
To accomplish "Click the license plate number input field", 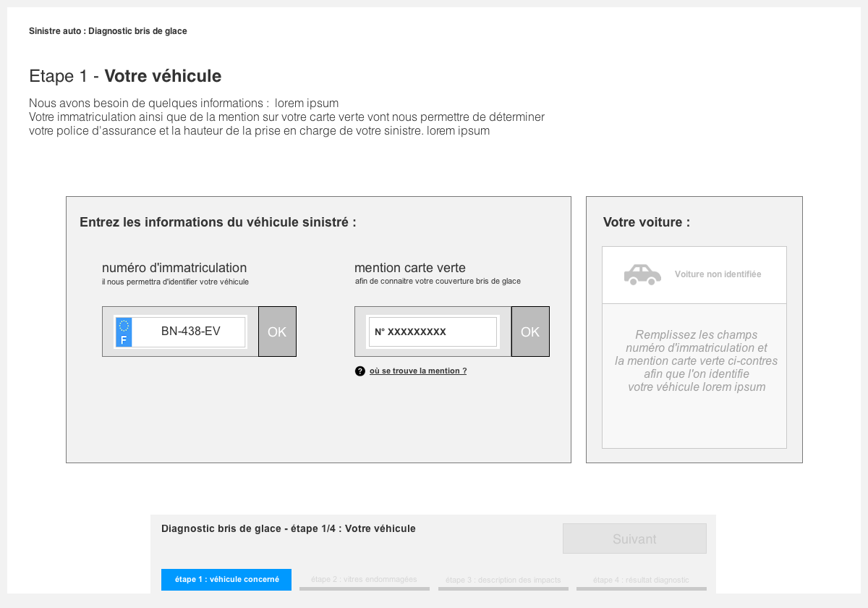I will coord(190,332).
